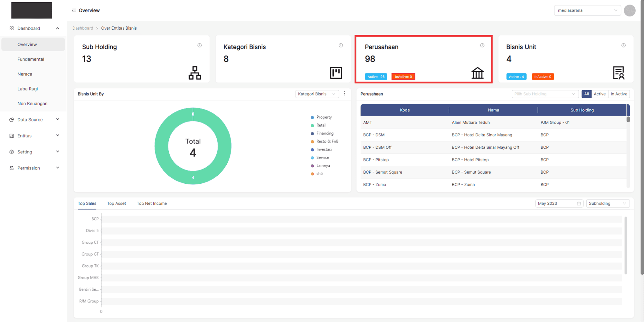644x322 pixels.
Task: Click the bank building icon in Perusahaan card
Action: (x=477, y=73)
